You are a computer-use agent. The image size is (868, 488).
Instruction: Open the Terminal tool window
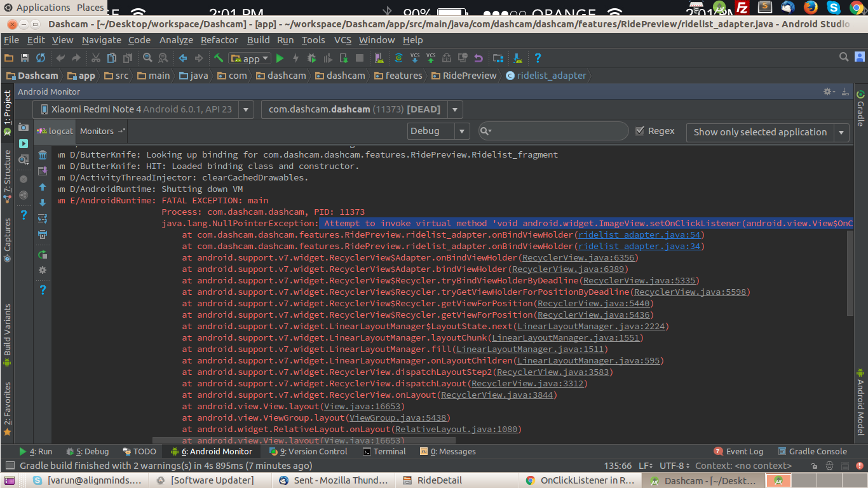(384, 451)
